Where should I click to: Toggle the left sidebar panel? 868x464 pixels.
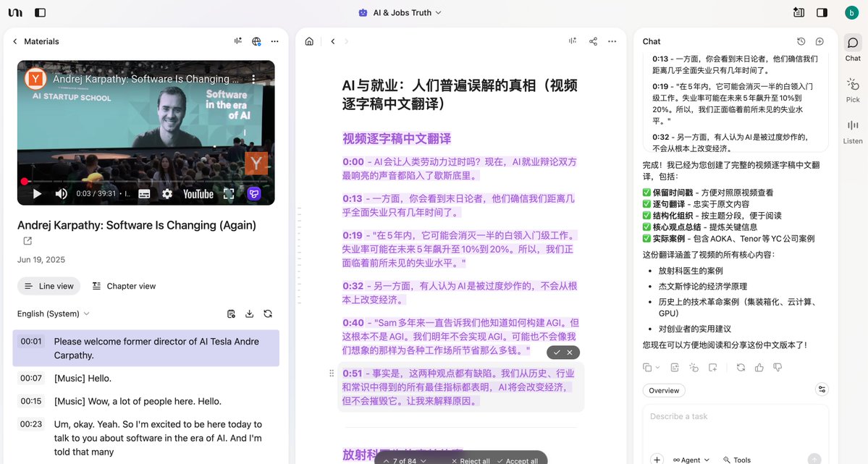click(x=40, y=12)
